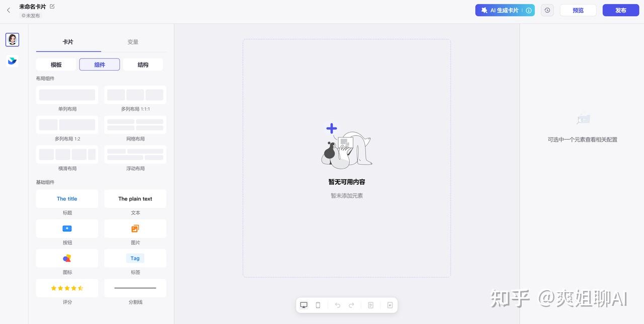
Task: Click the info icon beside AI 生成卡片
Action: tap(528, 10)
